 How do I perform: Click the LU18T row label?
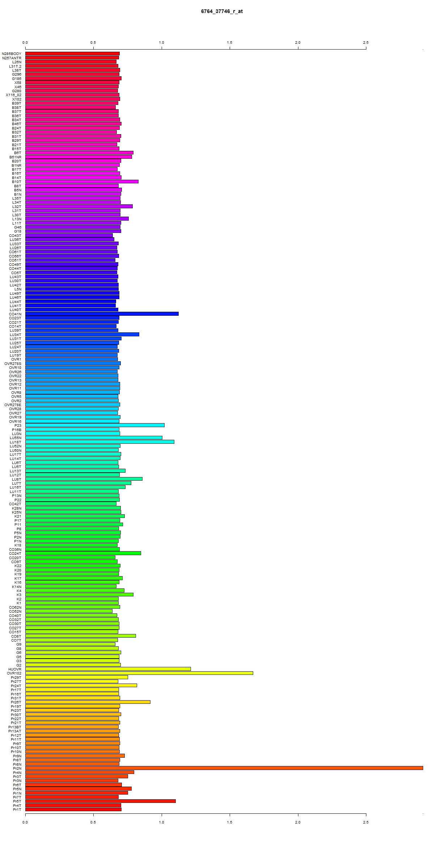coord(16,442)
